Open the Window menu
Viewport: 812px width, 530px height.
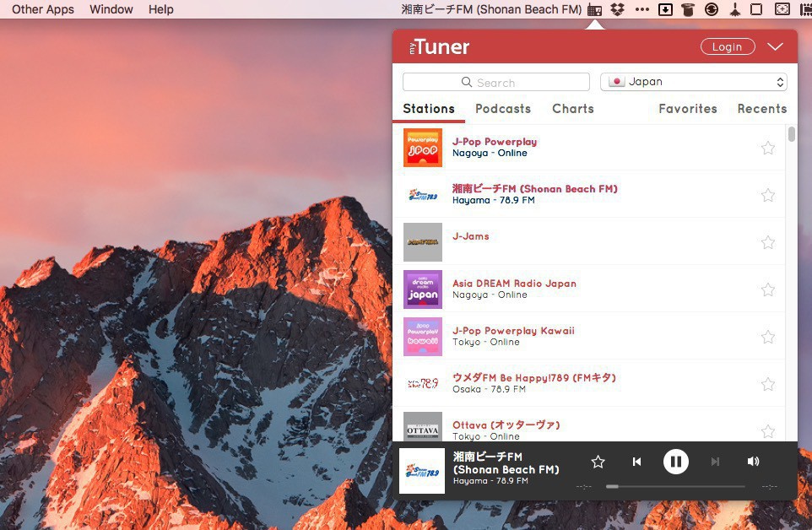(x=111, y=9)
